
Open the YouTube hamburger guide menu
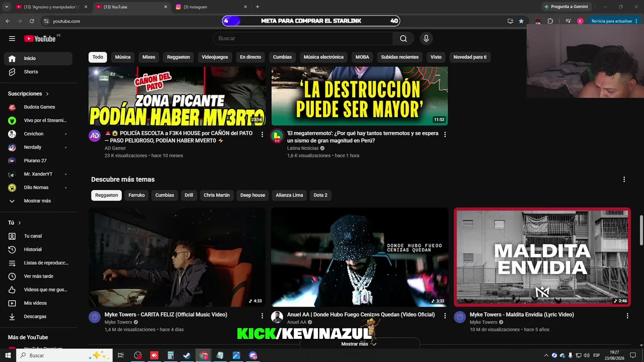(x=12, y=39)
